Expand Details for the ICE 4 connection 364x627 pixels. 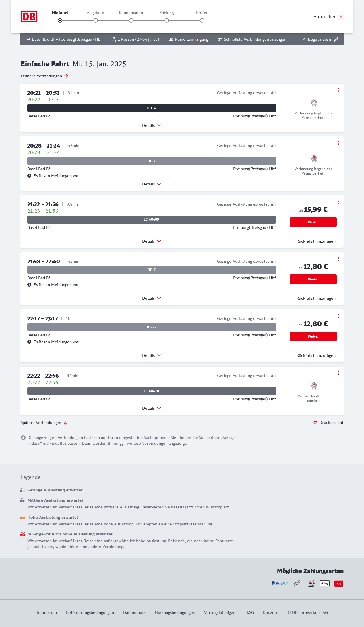pos(152,125)
